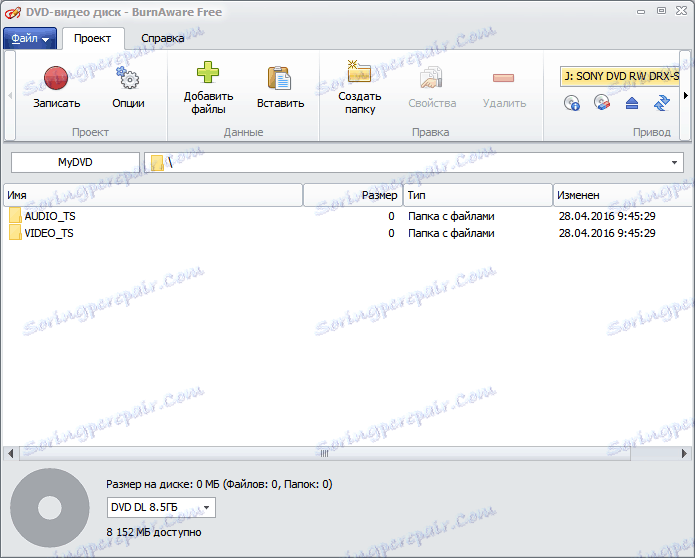Switch to the Справка tab
The height and width of the screenshot is (558, 695).
163,39
